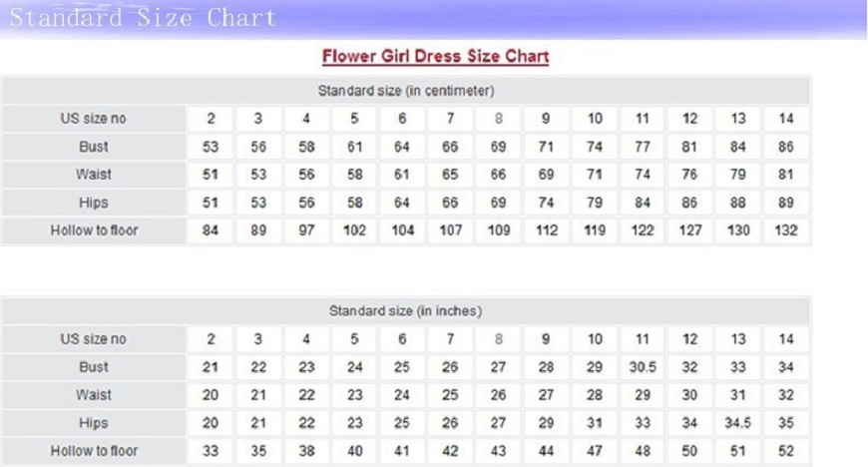Click the Bust row label in centimeter table
Image resolution: width=868 pixels, height=467 pixels.
(94, 147)
